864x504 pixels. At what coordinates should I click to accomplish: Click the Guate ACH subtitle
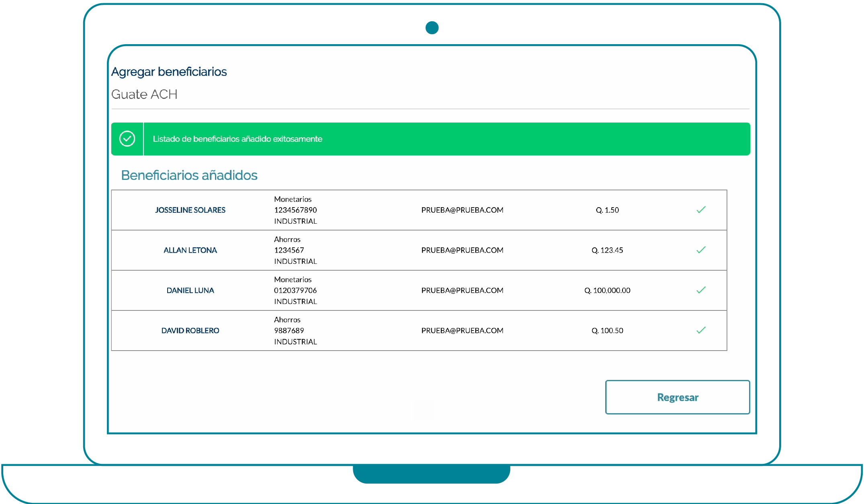tap(144, 94)
